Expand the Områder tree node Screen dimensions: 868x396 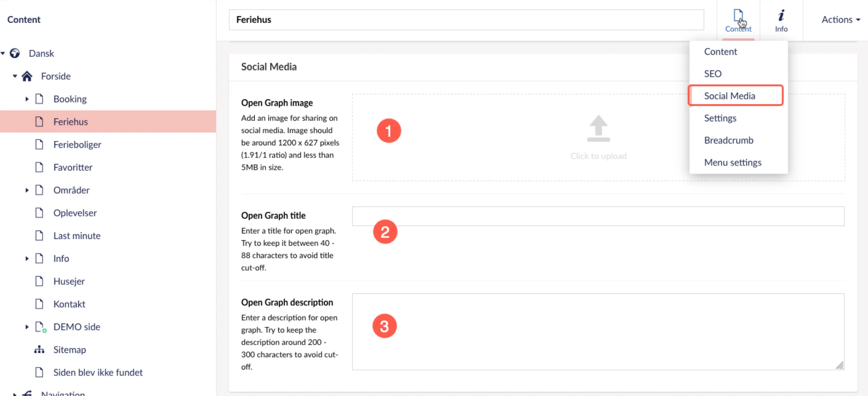click(27, 190)
